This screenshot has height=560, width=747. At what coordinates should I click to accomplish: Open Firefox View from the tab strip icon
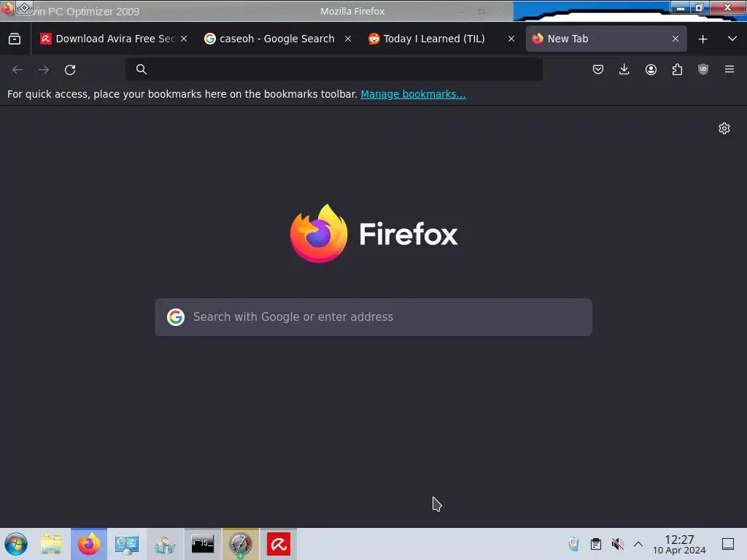15,39
